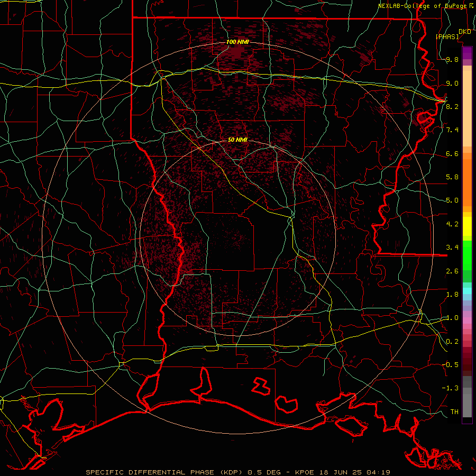Pick the cyan band on the color scale

[467, 290]
